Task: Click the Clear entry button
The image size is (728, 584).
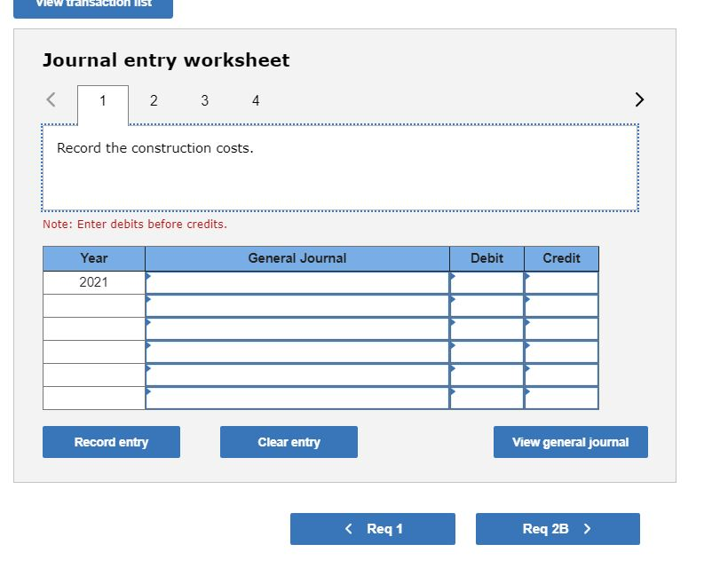Action: [x=289, y=442]
